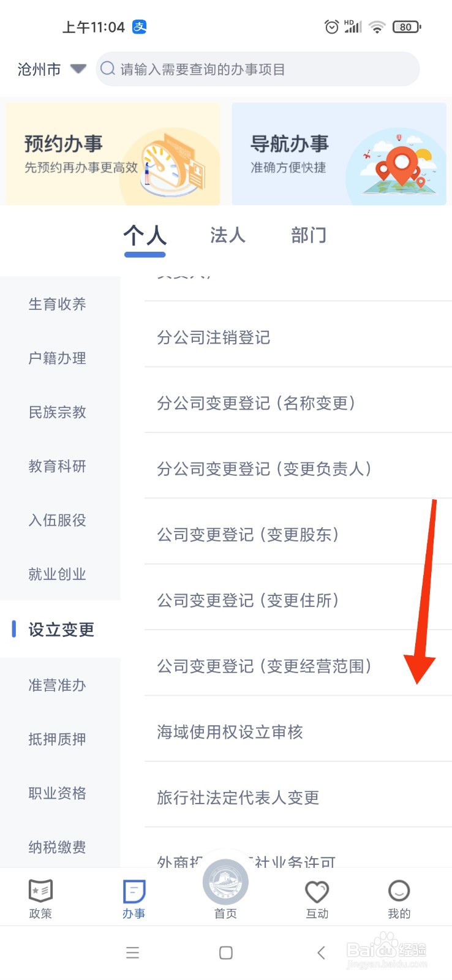The height and width of the screenshot is (980, 452).
Task: Open 我的 smiley profile icon
Action: [399, 891]
